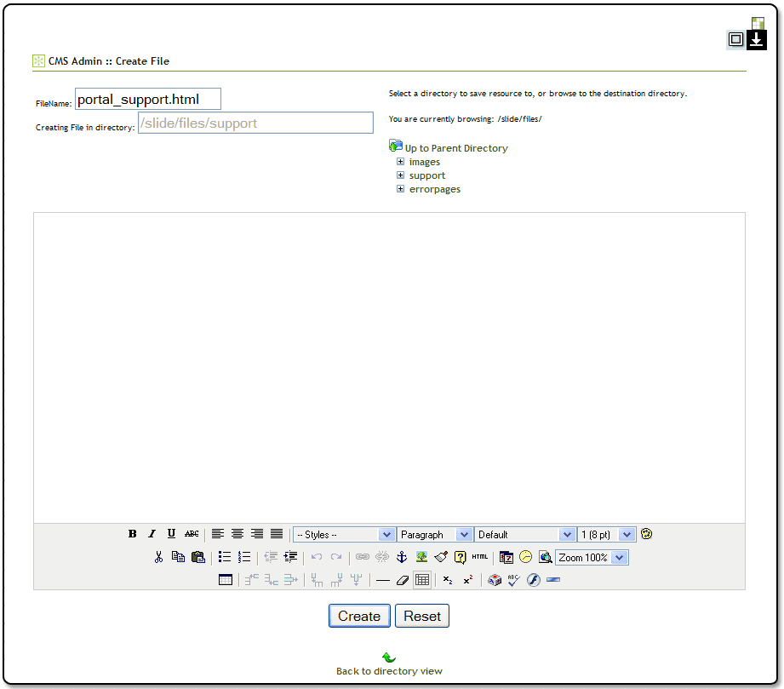
Task: Open the Paragraph format dropdown
Action: (x=435, y=534)
